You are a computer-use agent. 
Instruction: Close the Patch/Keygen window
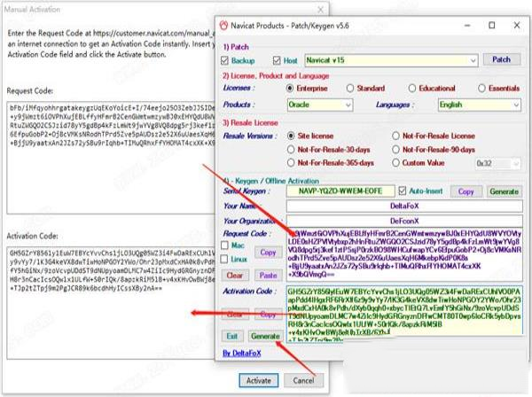pos(517,26)
